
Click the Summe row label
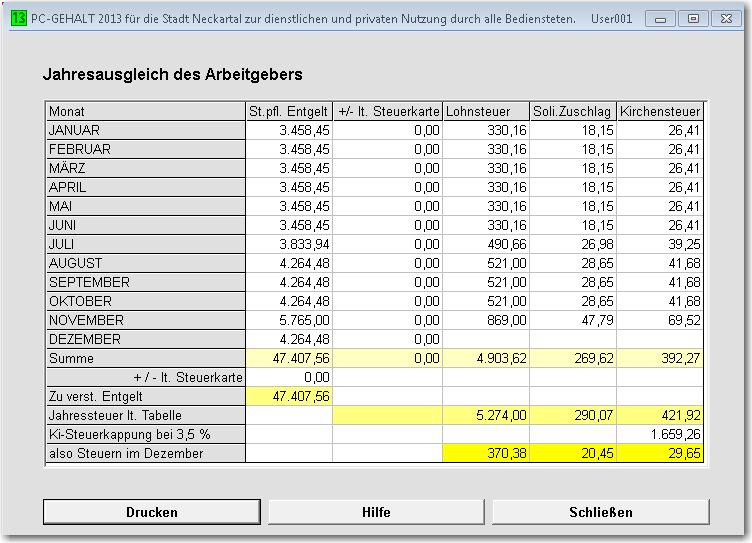point(146,358)
